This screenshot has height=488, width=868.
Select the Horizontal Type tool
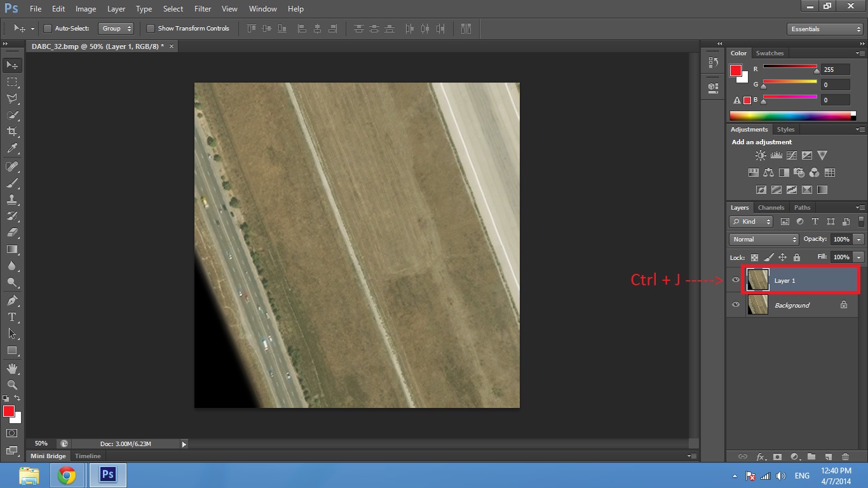pyautogui.click(x=12, y=317)
